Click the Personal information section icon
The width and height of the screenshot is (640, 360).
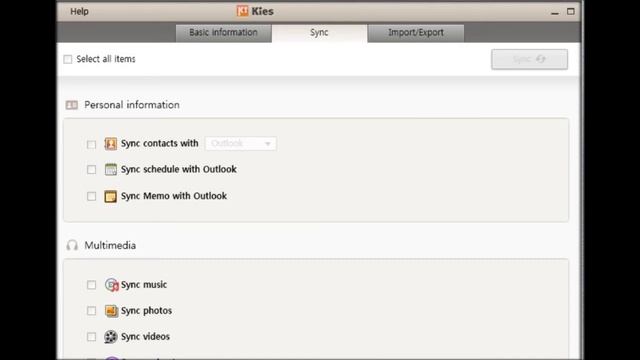point(71,105)
